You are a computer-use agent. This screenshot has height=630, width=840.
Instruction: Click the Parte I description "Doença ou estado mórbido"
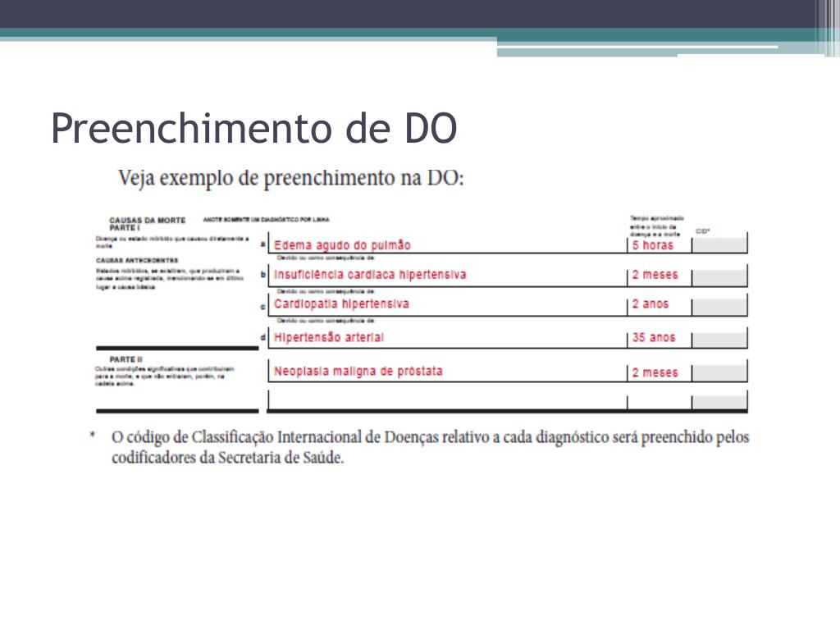click(x=172, y=242)
